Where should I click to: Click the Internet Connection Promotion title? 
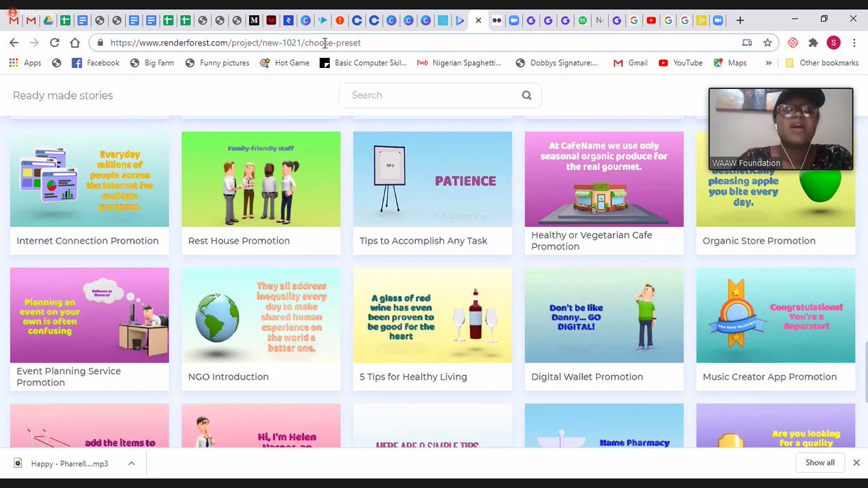click(88, 241)
